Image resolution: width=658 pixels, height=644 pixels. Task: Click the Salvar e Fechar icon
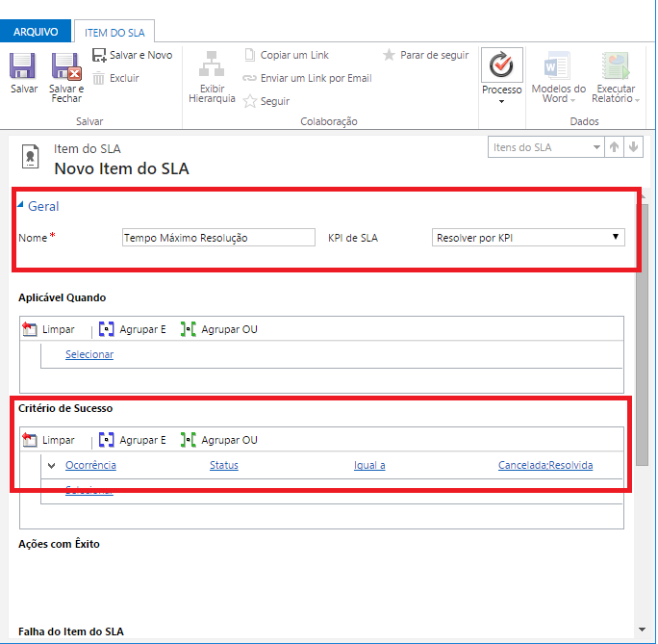point(65,65)
